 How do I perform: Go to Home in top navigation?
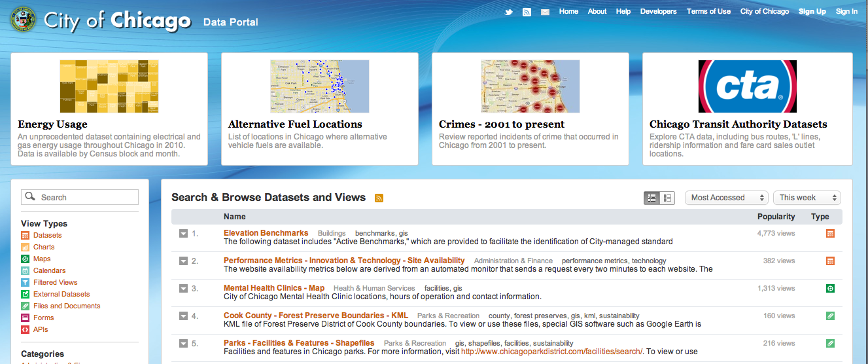click(568, 11)
